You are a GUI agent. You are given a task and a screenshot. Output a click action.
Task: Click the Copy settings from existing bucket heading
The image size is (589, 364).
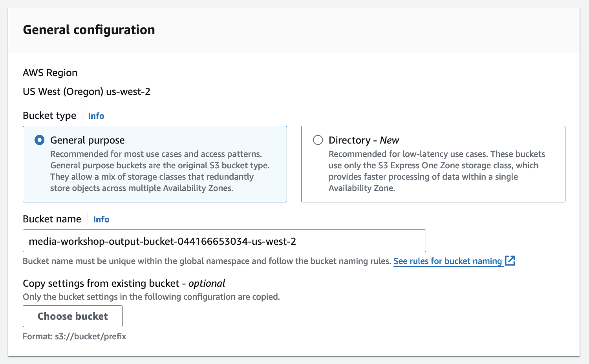pyautogui.click(x=124, y=283)
